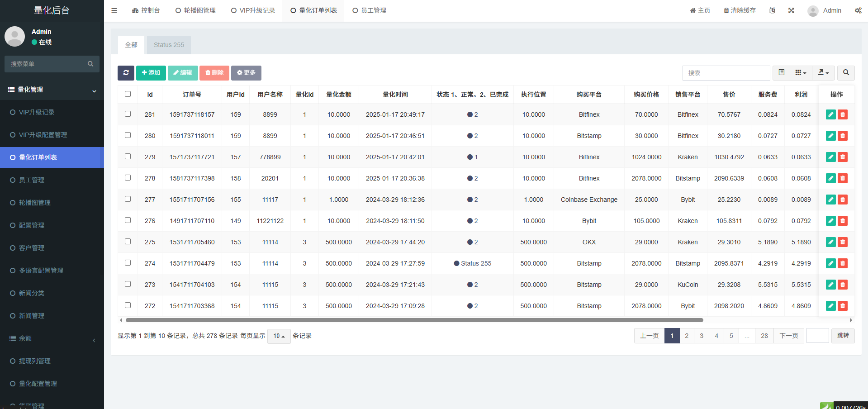
Task: Check the checkbox for row Id 281
Action: (128, 114)
